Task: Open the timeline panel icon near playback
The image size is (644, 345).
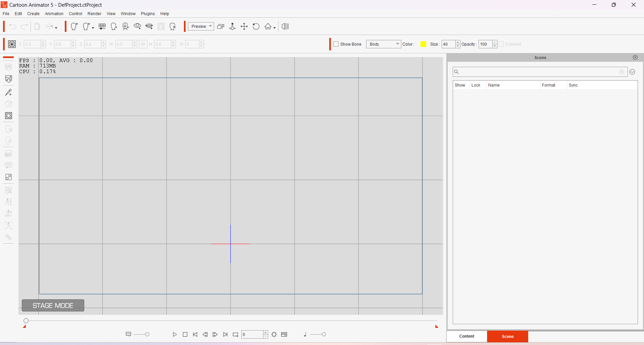Action: 284,335
